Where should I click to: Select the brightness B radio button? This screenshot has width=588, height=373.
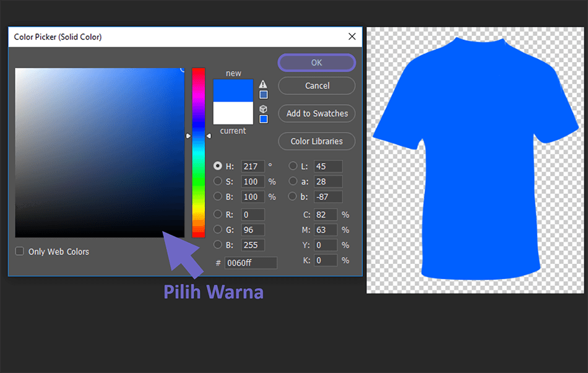(x=217, y=196)
